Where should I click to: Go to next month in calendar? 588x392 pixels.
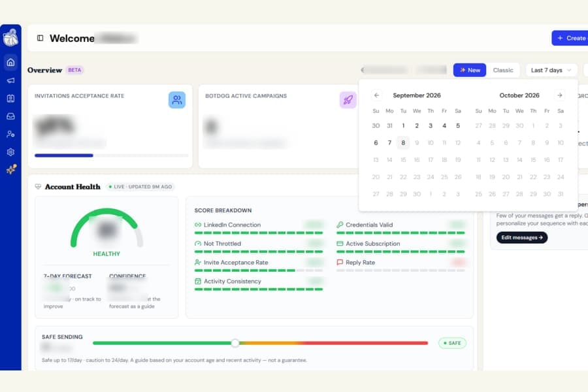click(x=559, y=95)
